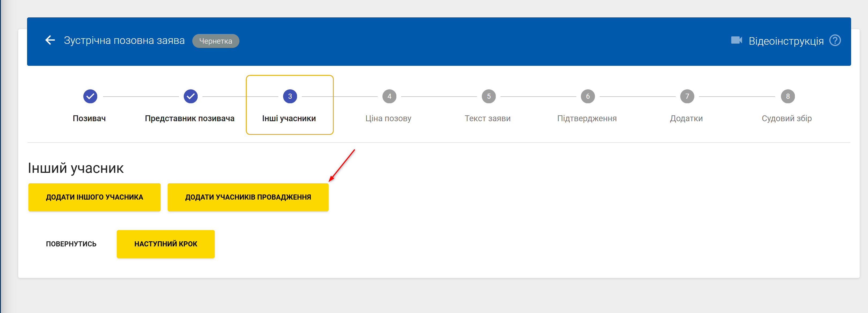Jump to the Додатки step label
The width and height of the screenshot is (868, 313).
(x=686, y=119)
